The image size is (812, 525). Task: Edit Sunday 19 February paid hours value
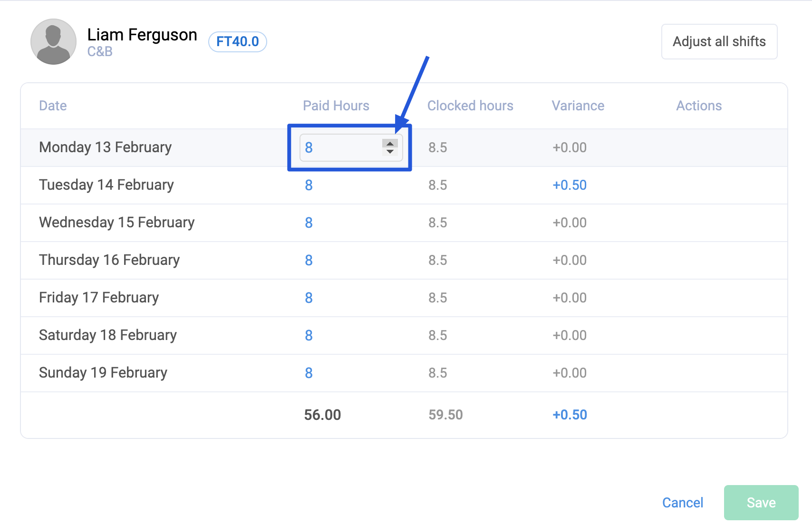(309, 373)
